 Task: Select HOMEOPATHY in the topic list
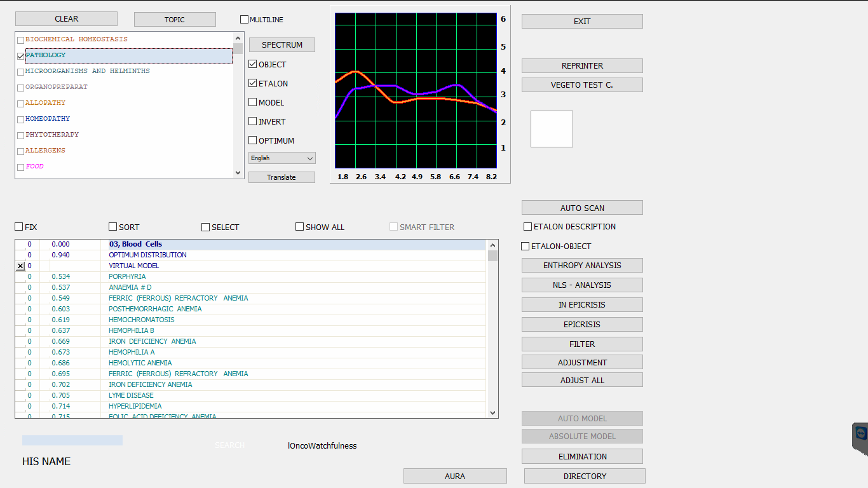(x=48, y=119)
